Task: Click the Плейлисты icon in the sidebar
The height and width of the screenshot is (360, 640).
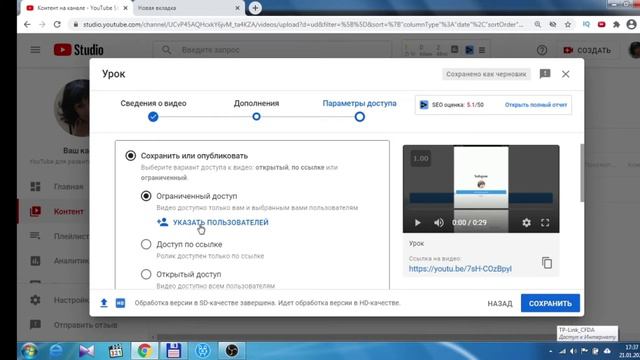Action: pyautogui.click(x=36, y=236)
